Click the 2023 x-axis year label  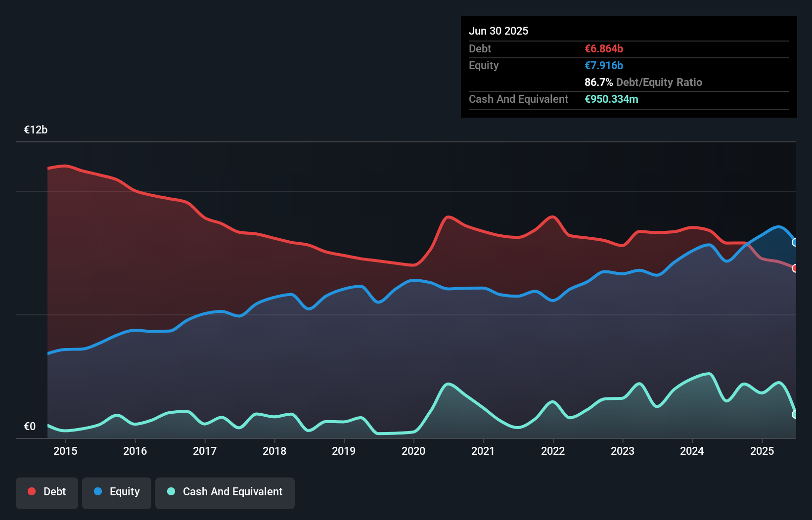pyautogui.click(x=622, y=451)
